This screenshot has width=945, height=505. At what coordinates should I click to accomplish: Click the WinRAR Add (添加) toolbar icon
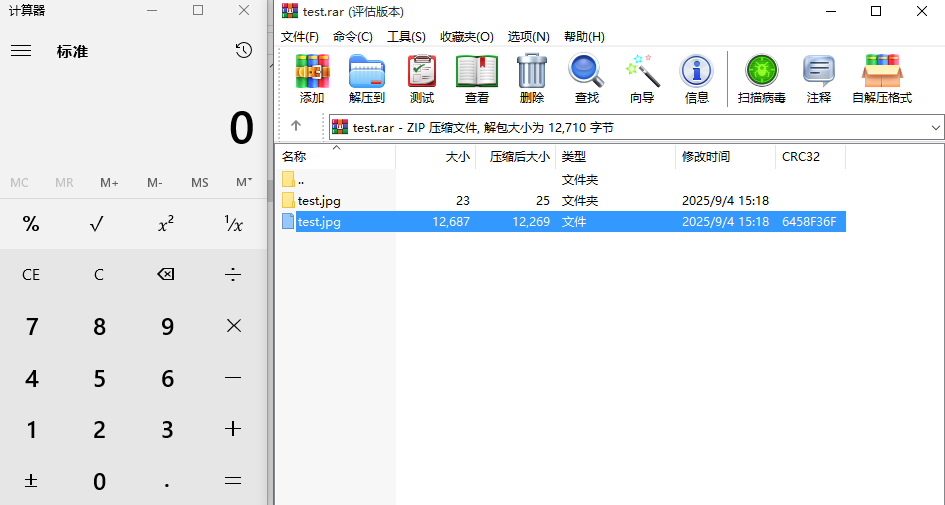[312, 78]
